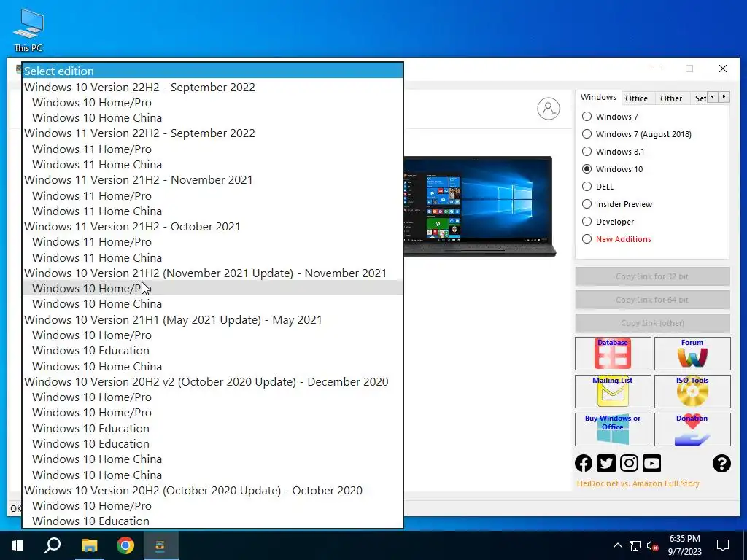747x560 pixels.
Task: Open File Explorer from the taskbar
Action: point(89,545)
